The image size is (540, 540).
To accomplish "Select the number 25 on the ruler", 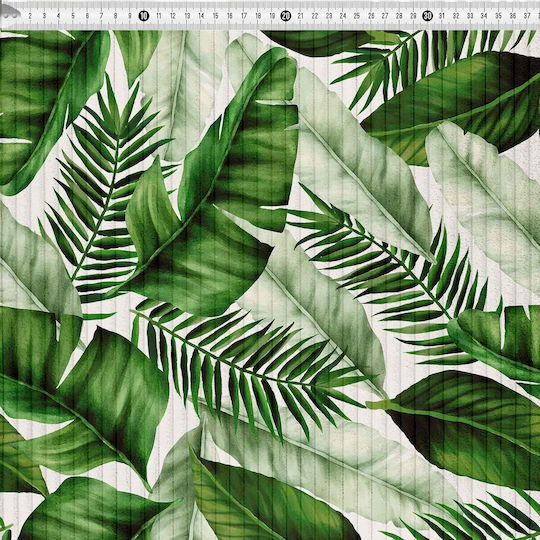I will (357, 16).
